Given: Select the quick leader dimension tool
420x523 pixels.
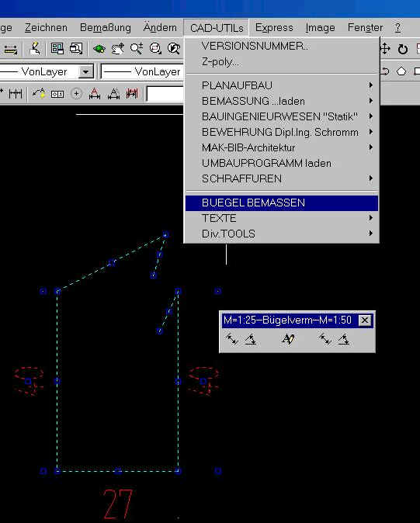Looking at the screenshot, I should [x=39, y=94].
